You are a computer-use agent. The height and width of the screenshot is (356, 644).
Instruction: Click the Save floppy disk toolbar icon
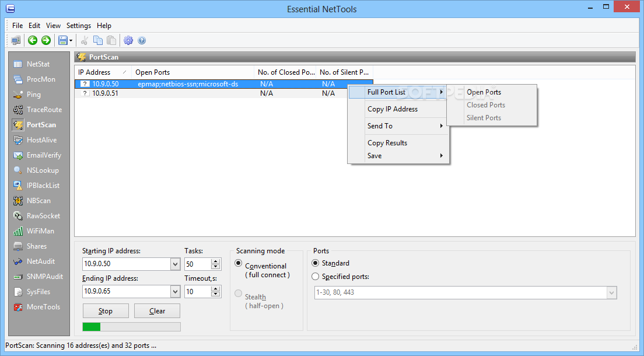(63, 40)
